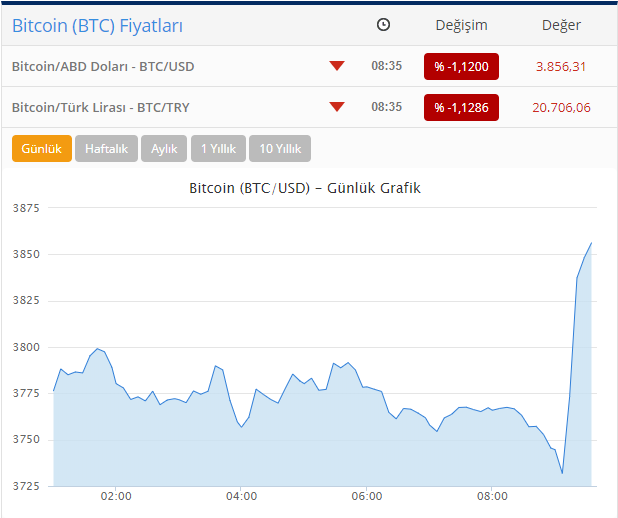The width and height of the screenshot is (618, 518).
Task: Click the clock icon in the header
Action: coord(383,25)
